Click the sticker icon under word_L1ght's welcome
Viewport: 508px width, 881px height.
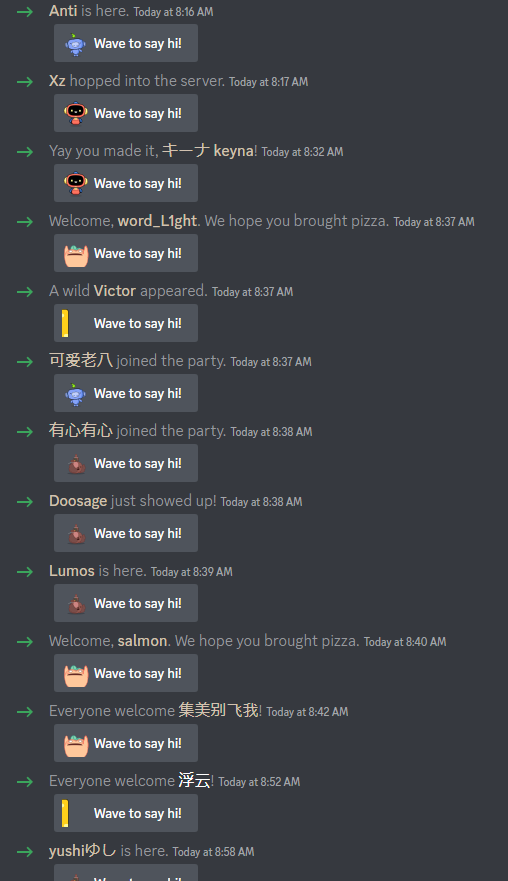tap(76, 253)
